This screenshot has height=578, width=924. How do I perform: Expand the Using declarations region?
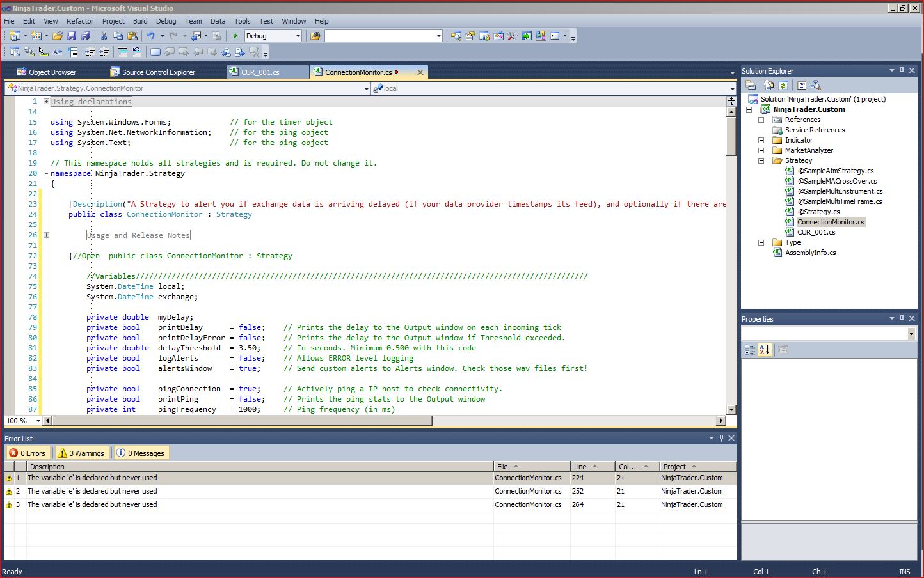pos(46,101)
